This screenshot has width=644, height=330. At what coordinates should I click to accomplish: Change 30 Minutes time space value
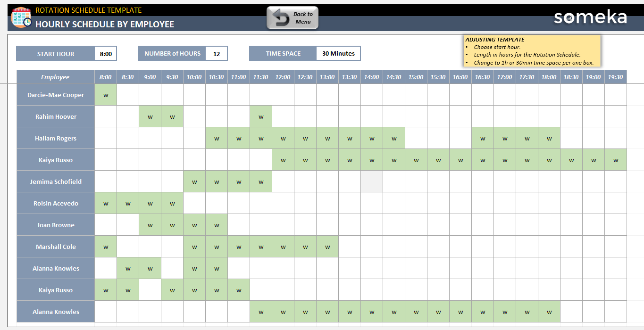(338, 53)
